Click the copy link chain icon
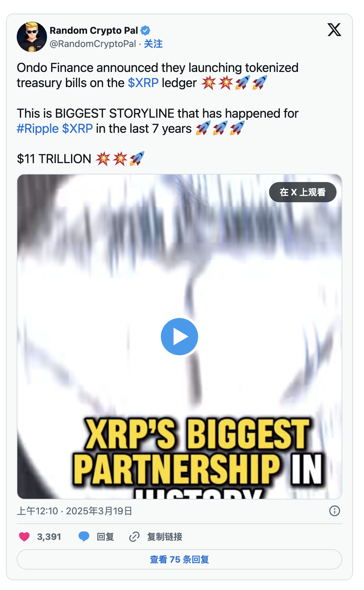 [x=134, y=536]
